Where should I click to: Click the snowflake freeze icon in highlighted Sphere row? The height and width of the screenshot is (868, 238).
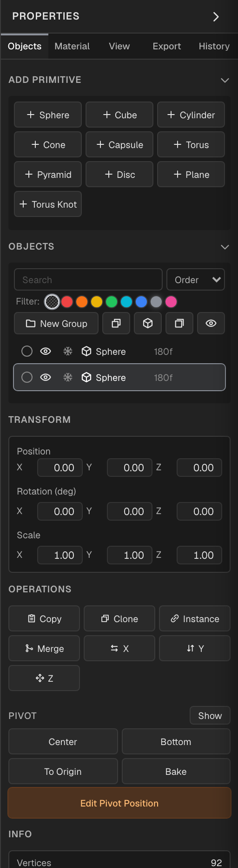point(68,377)
